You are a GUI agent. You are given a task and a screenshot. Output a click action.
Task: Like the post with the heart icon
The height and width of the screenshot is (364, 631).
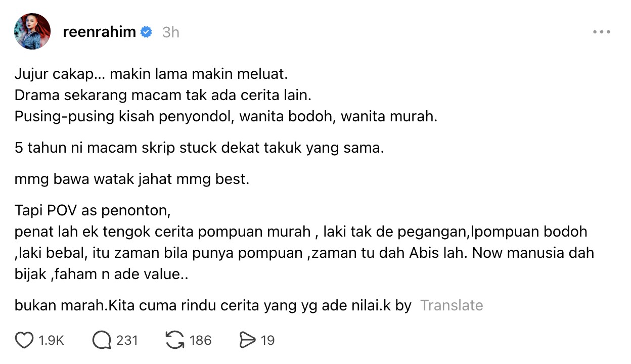pos(24,340)
